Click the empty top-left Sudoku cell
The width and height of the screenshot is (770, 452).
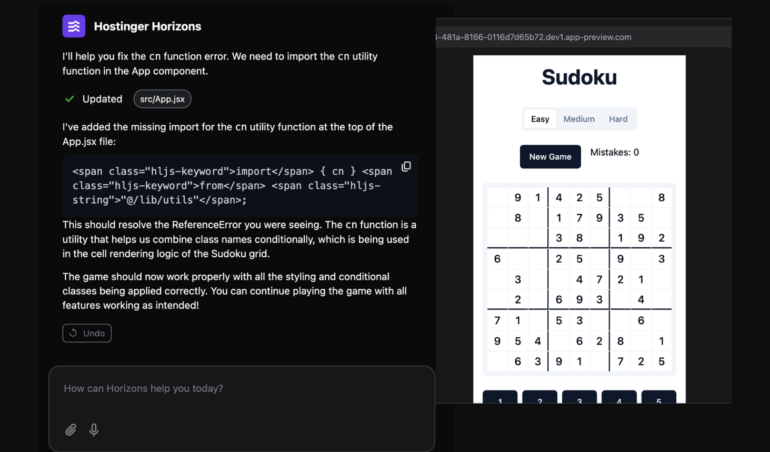[497, 198]
